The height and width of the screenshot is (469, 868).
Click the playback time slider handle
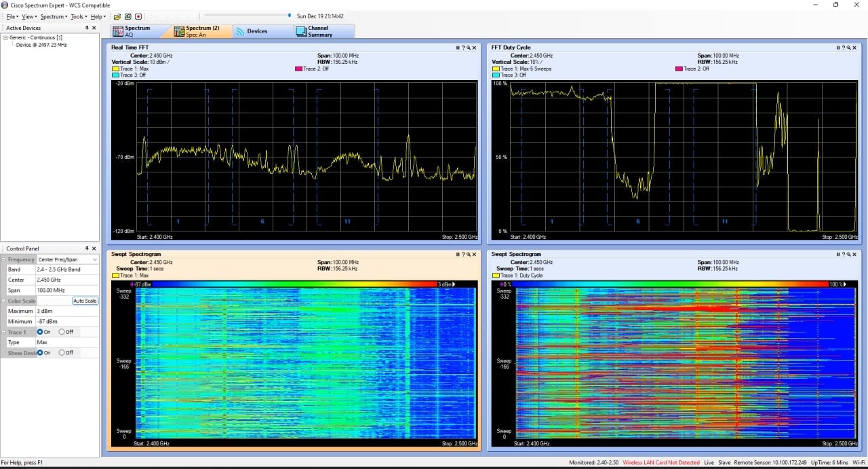[x=290, y=15]
